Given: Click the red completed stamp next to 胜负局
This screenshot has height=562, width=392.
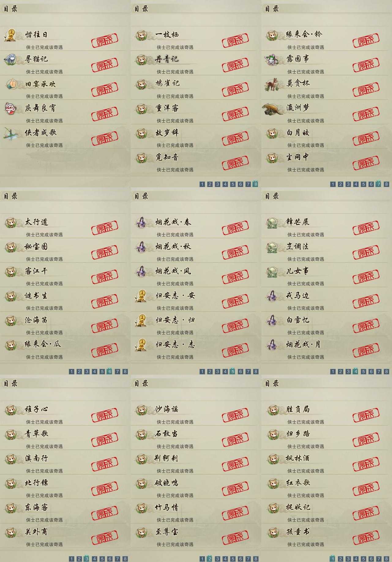Looking at the screenshot, I should pyautogui.click(x=366, y=416).
